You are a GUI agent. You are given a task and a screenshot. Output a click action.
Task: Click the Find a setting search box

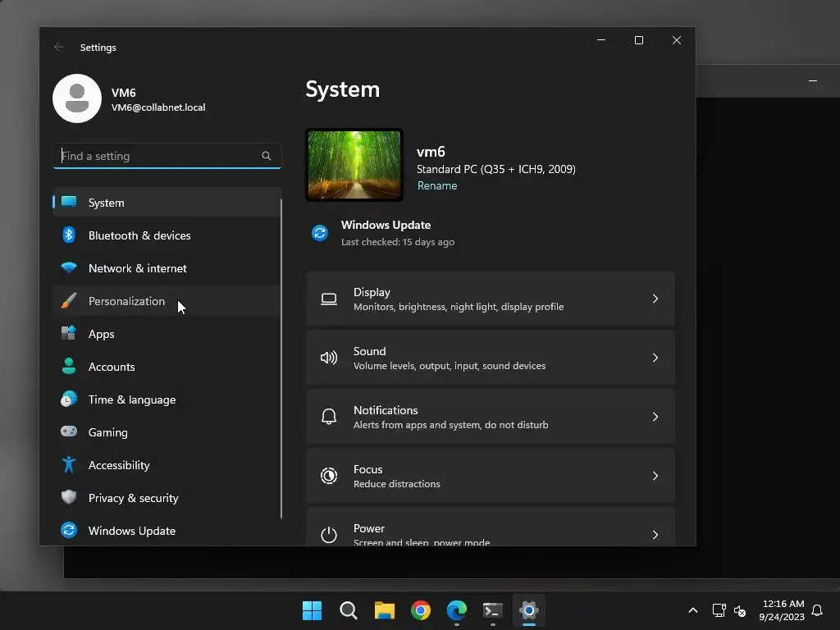[x=167, y=156]
